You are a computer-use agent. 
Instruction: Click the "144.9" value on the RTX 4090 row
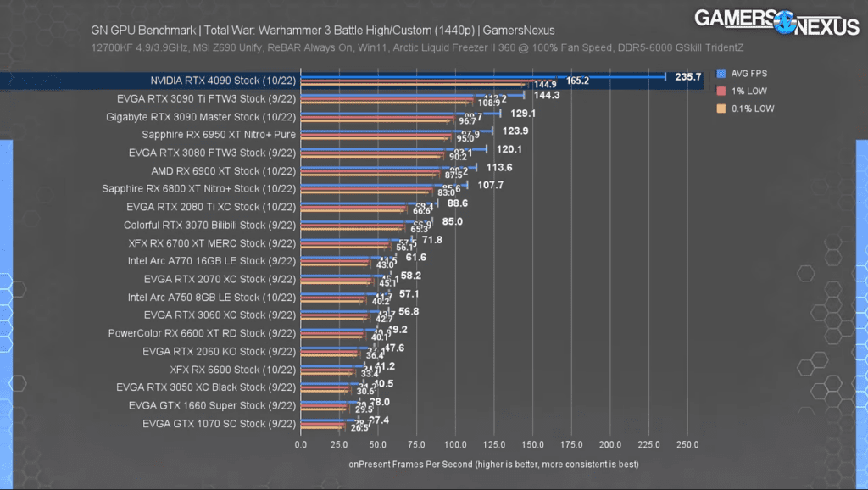545,85
